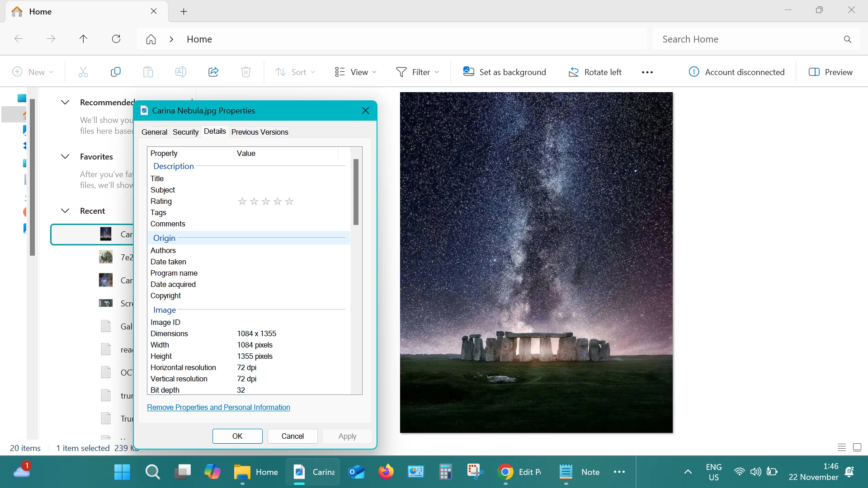Switch to the General tab
The height and width of the screenshot is (488, 868).
tap(154, 132)
